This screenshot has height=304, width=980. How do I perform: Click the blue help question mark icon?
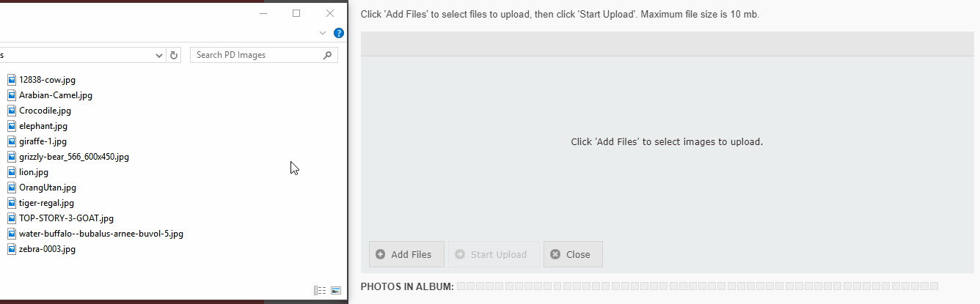[339, 33]
